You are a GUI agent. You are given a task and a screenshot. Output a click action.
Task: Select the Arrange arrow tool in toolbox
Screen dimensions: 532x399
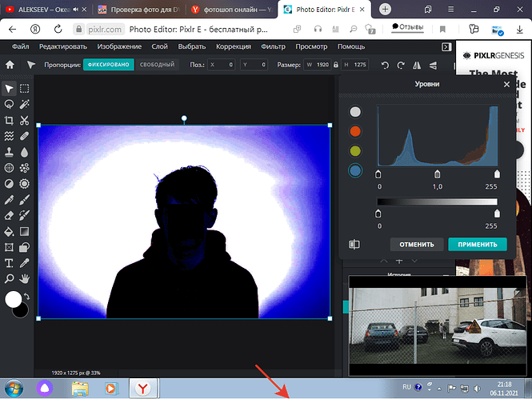coord(9,89)
